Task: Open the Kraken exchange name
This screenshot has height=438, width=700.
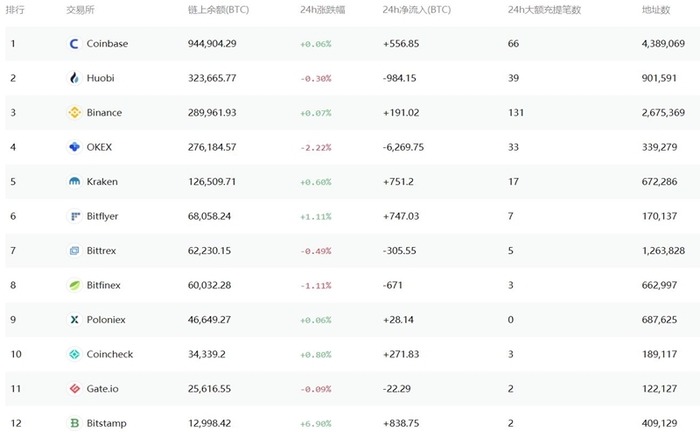Action: [102, 182]
